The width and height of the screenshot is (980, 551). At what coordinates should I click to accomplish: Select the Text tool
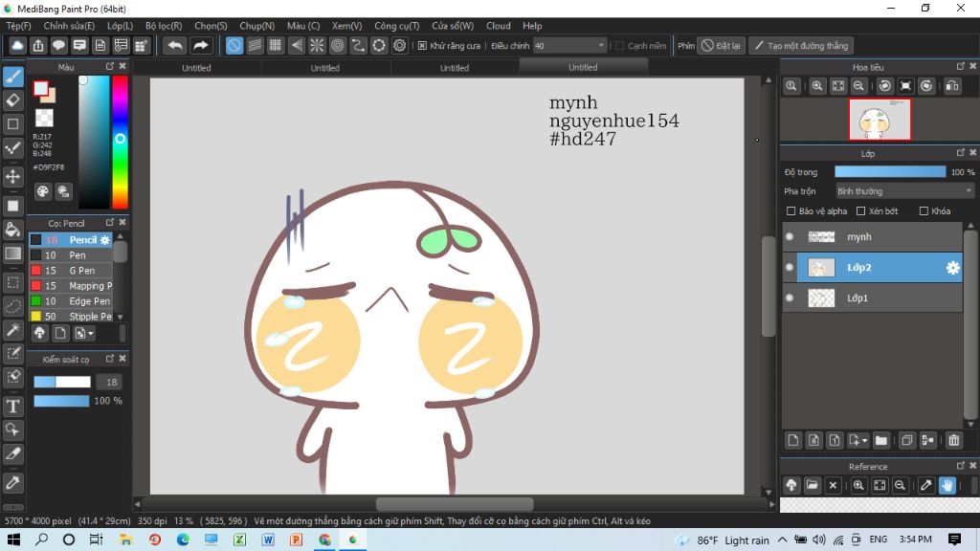pyautogui.click(x=13, y=407)
